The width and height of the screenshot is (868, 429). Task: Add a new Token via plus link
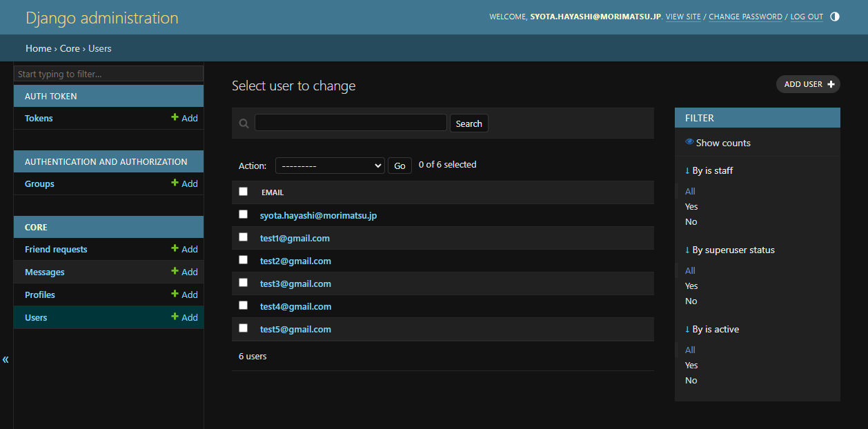click(184, 118)
